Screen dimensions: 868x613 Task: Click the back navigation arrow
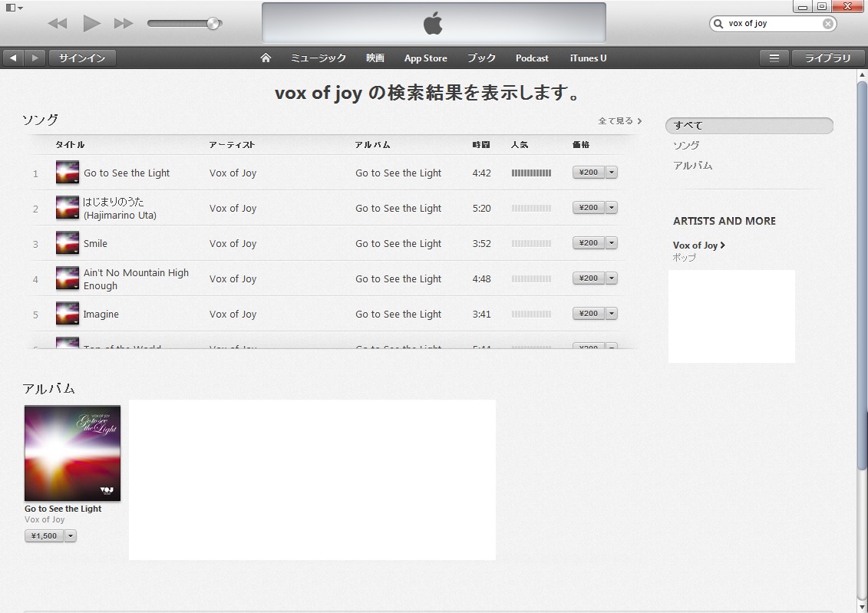13,58
